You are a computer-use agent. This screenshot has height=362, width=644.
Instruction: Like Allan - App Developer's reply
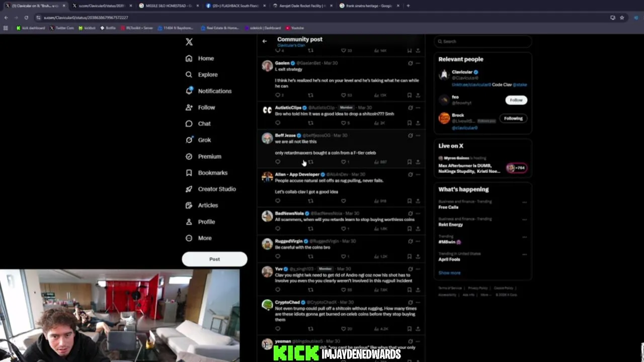(344, 201)
